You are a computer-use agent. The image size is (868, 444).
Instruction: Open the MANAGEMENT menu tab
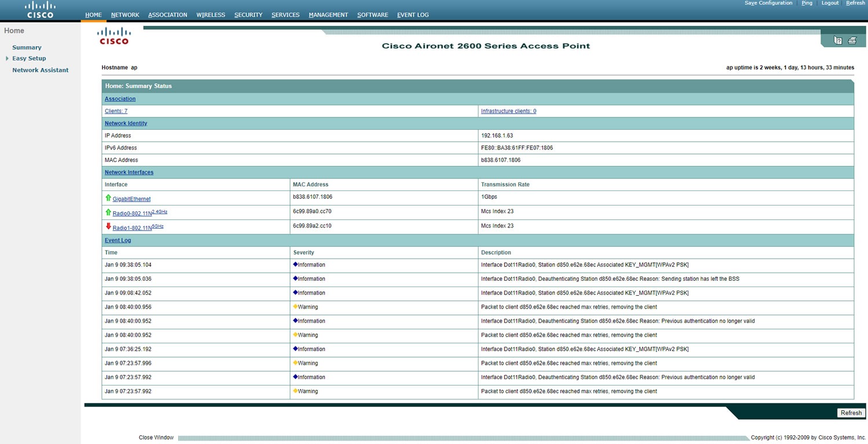tap(328, 15)
